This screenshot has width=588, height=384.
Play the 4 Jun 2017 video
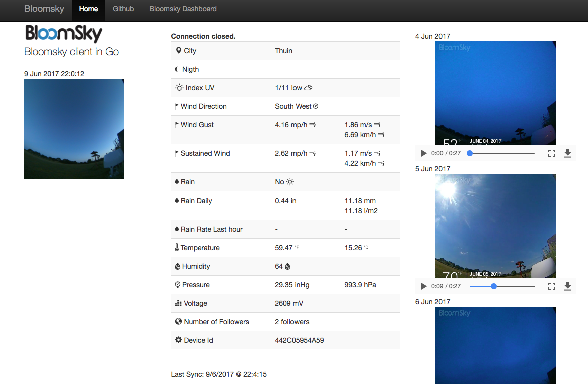point(424,153)
